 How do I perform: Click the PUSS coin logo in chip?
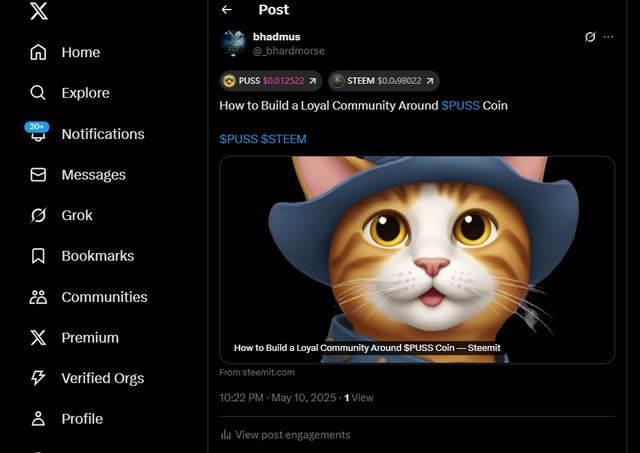coord(229,81)
